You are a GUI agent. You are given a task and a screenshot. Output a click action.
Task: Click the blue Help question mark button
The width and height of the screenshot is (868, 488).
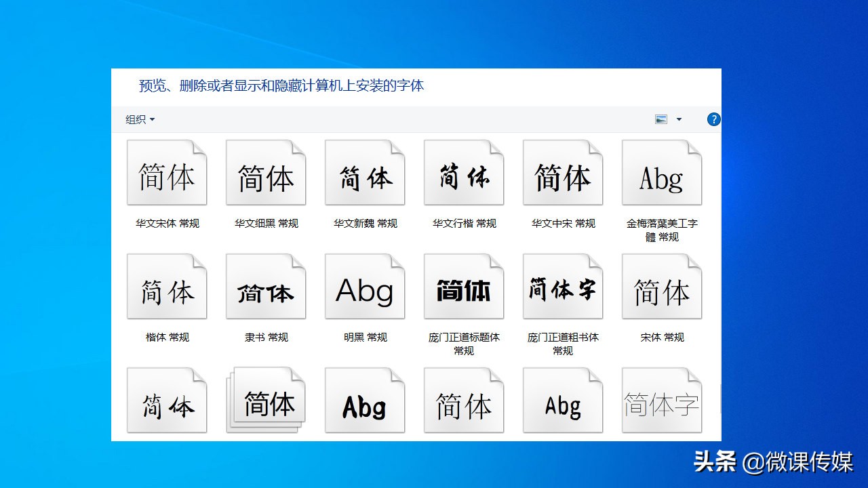[x=713, y=119]
